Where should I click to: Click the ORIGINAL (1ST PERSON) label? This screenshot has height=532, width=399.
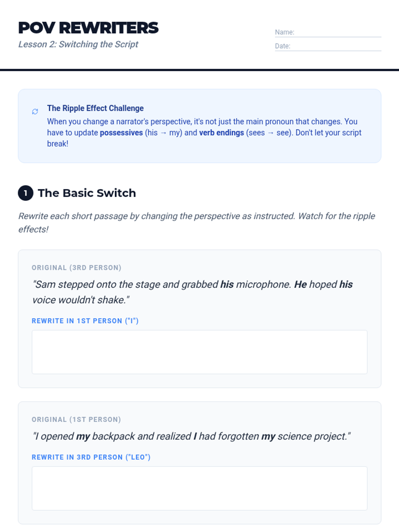pyautogui.click(x=76, y=420)
